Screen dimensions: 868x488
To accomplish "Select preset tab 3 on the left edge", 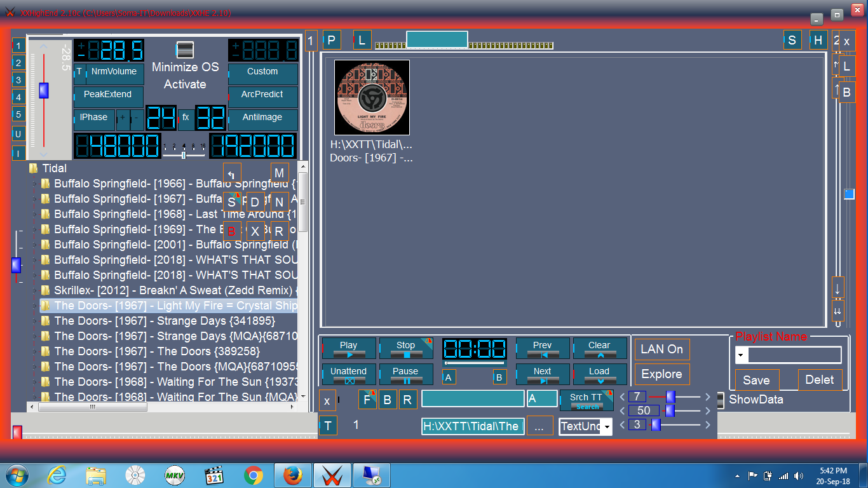I will pos(19,80).
